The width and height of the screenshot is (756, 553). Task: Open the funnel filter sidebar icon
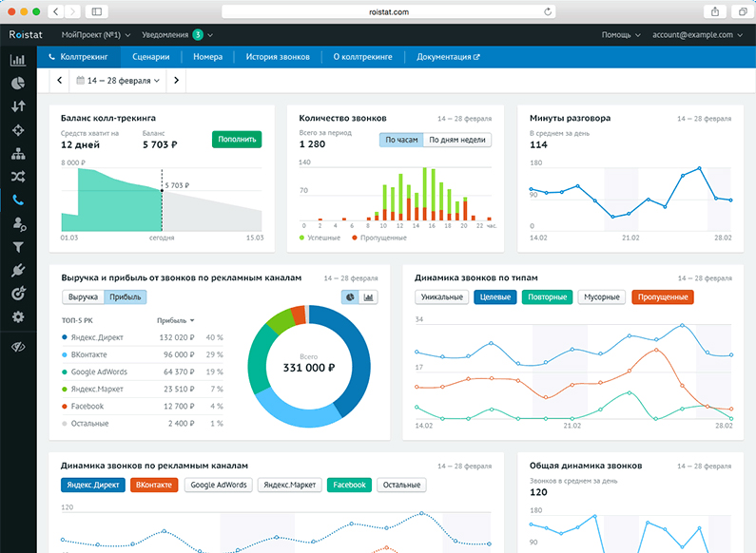[x=17, y=247]
